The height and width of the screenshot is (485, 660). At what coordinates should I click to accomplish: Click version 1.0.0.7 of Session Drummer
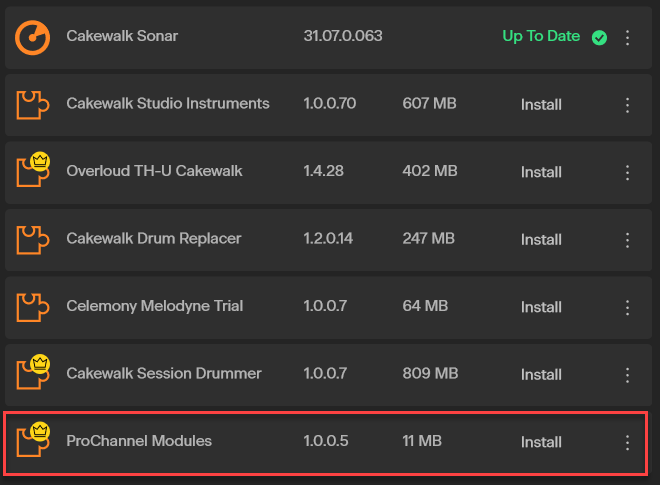(325, 373)
